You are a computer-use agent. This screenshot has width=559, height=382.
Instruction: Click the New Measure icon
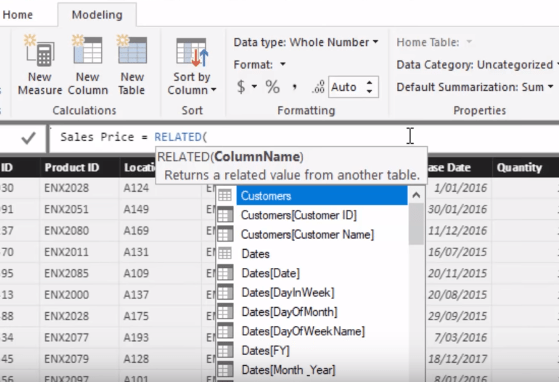click(x=40, y=50)
